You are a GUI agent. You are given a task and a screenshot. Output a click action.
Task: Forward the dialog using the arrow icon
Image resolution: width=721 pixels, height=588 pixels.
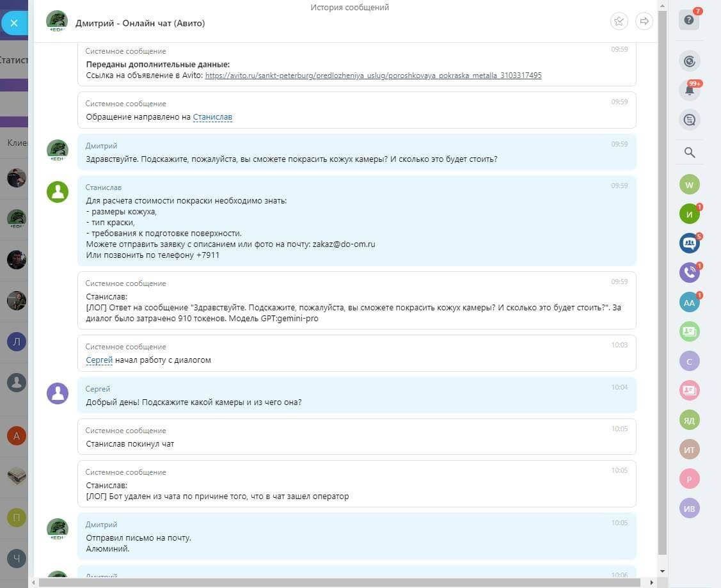click(x=644, y=21)
